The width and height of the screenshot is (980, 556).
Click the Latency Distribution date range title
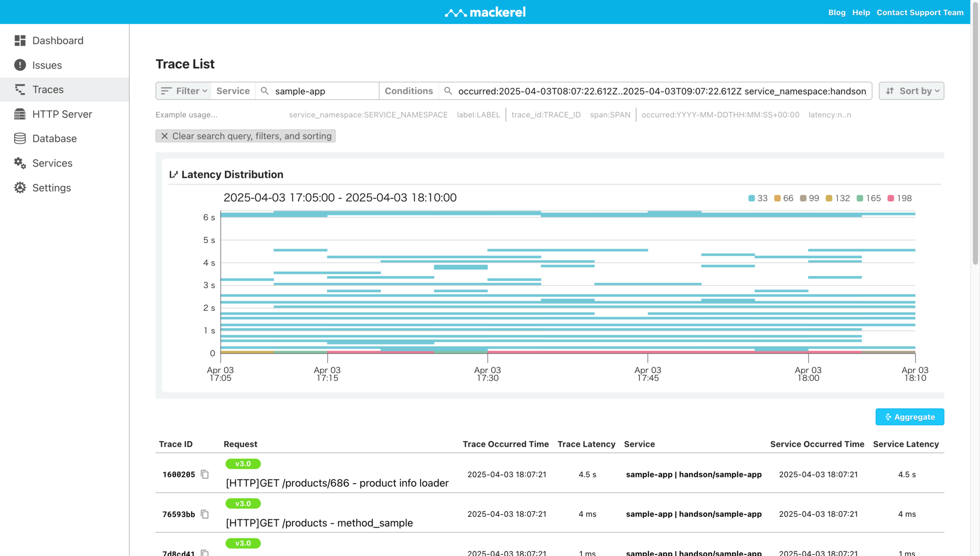(x=340, y=198)
